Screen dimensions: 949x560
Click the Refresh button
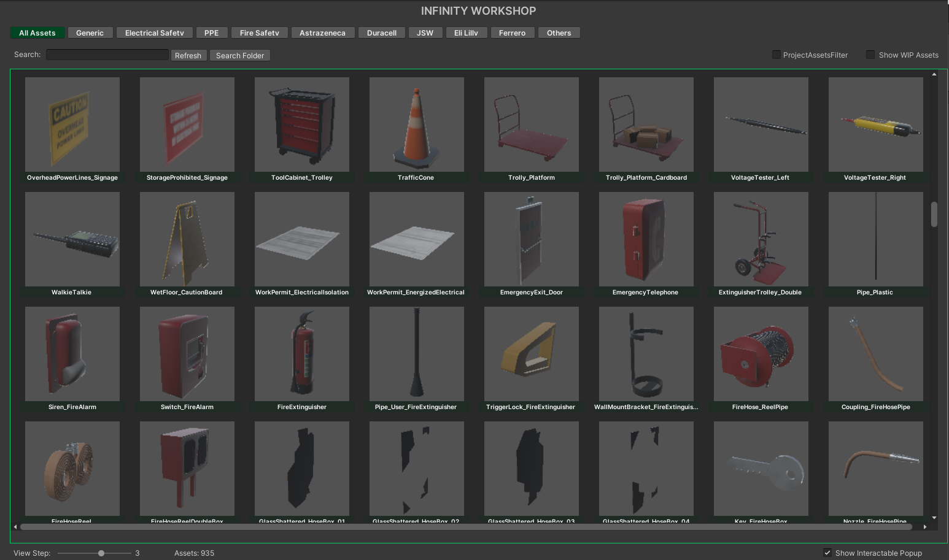(188, 55)
